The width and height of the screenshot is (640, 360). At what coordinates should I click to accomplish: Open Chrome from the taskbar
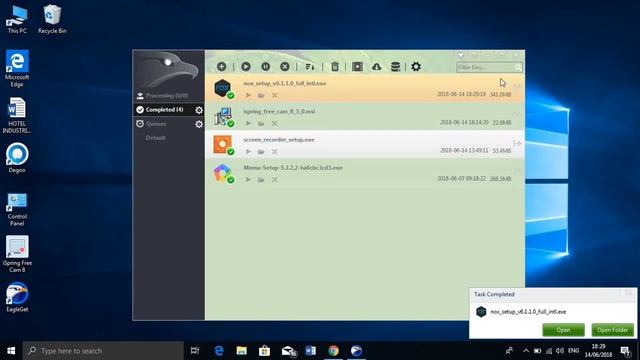[333, 351]
